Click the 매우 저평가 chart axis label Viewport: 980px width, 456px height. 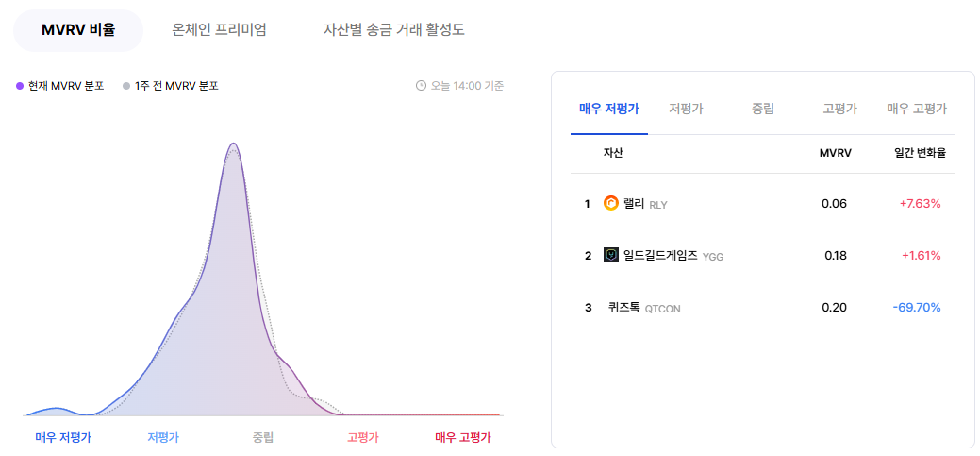tap(63, 438)
